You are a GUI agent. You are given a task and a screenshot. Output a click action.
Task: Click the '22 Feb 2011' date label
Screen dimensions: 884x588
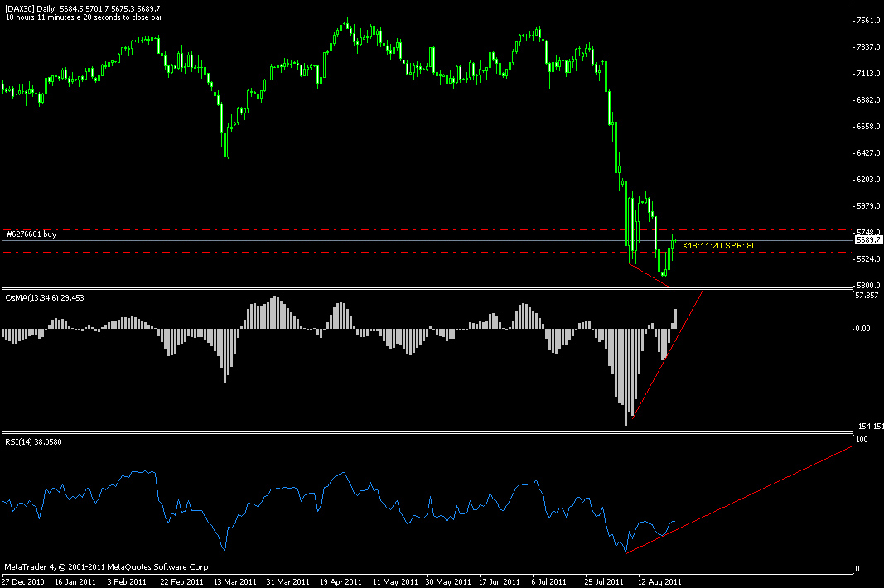pos(181,582)
